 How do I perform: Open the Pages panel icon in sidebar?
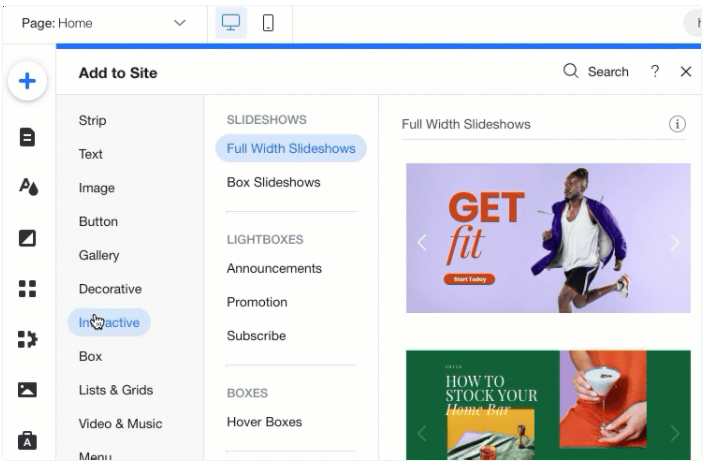(28, 136)
